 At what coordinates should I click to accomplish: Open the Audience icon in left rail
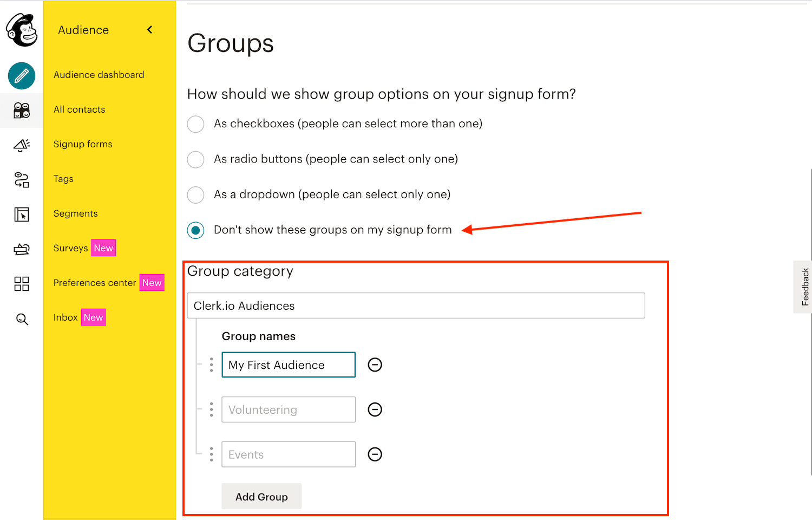click(x=22, y=110)
